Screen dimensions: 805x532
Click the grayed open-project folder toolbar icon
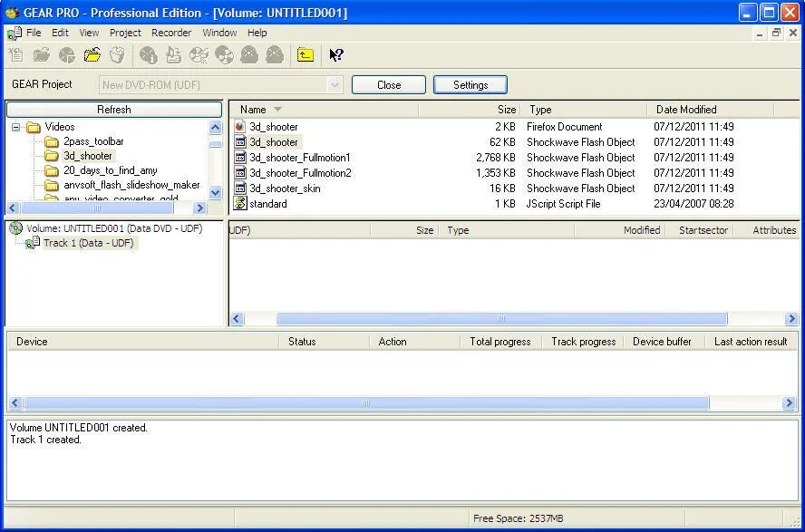(x=42, y=55)
